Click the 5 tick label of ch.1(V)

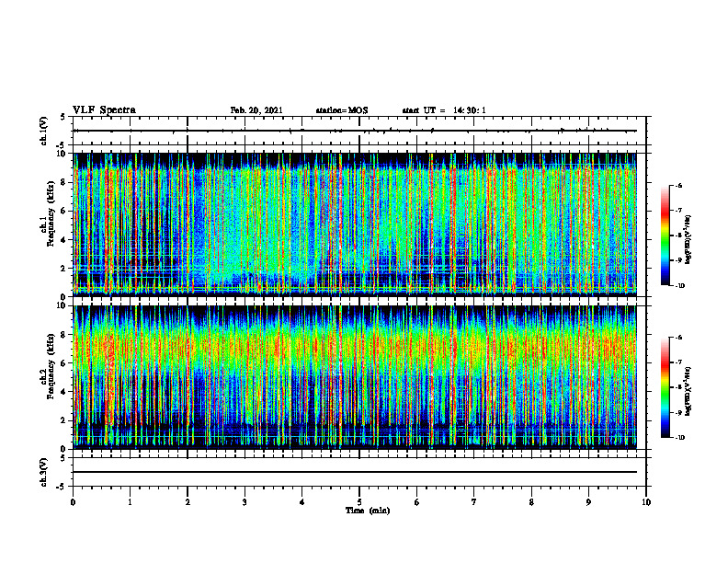[x=64, y=117]
